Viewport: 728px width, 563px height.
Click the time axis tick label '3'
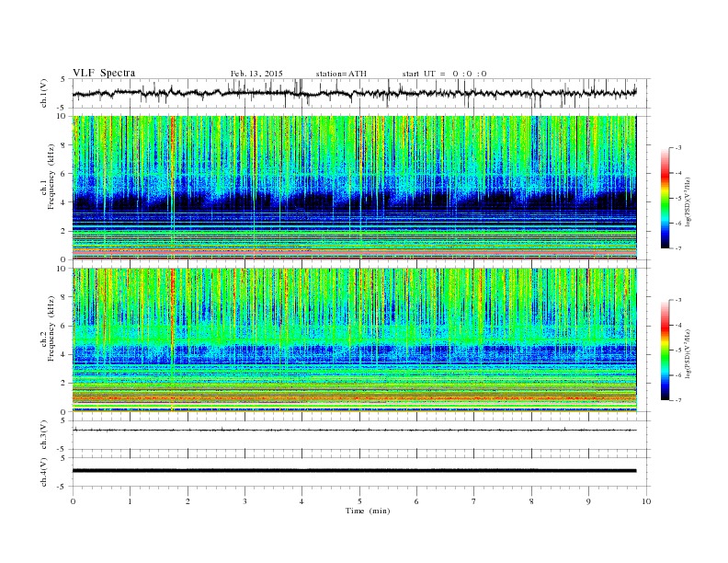pos(245,501)
